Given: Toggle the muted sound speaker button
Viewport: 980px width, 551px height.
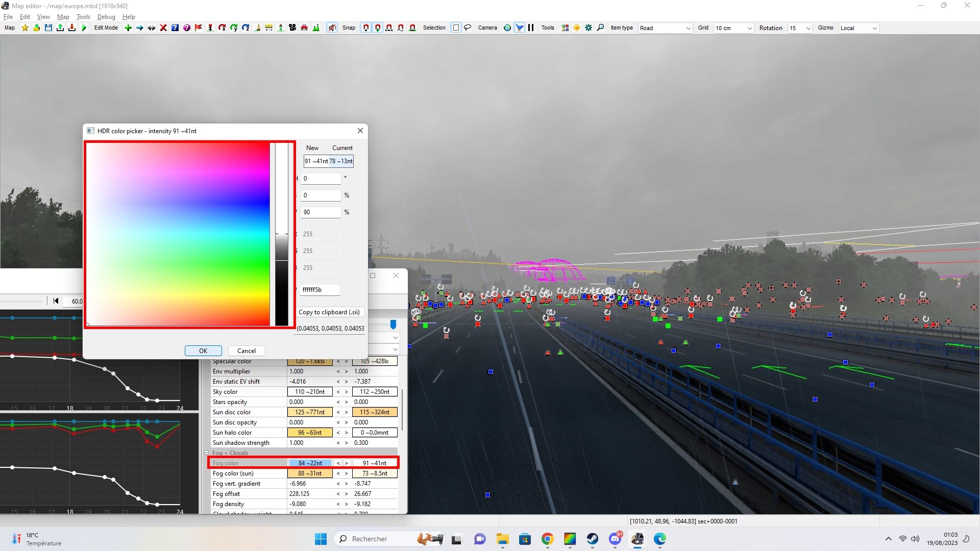Looking at the screenshot, I should (x=332, y=28).
